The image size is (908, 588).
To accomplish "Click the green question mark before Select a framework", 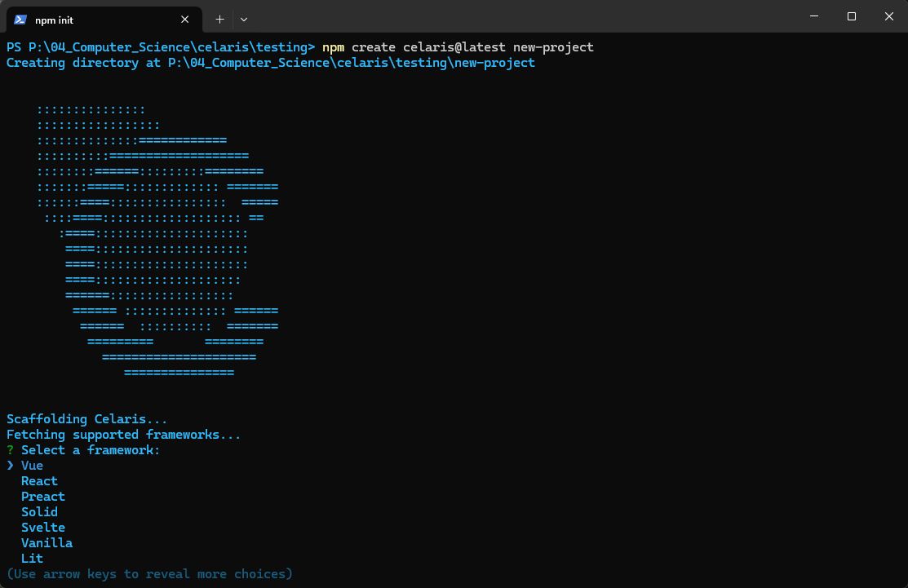I will 8,449.
